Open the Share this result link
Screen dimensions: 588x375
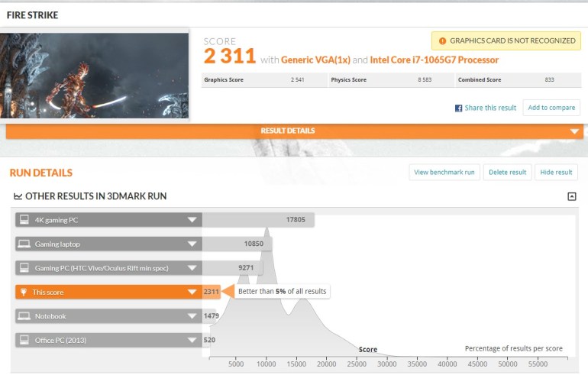[490, 108]
